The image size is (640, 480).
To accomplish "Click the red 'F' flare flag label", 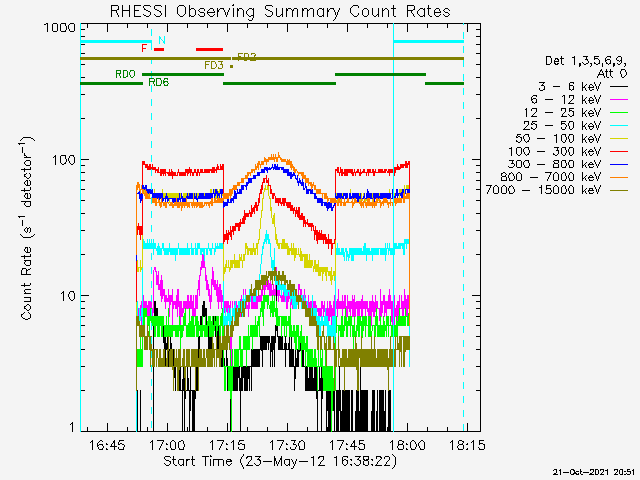I will (144, 48).
